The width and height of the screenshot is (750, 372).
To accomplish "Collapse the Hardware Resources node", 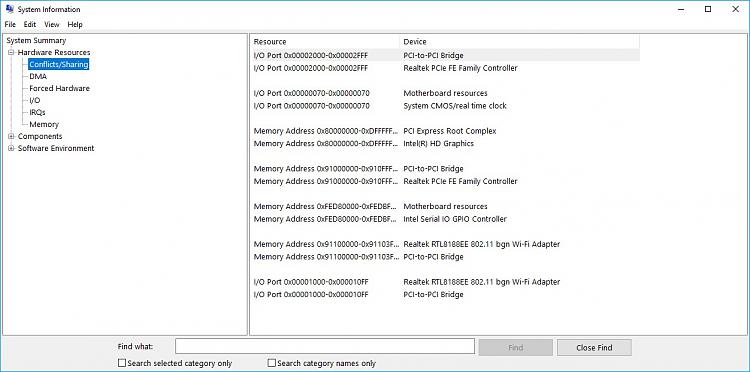I will [11, 53].
